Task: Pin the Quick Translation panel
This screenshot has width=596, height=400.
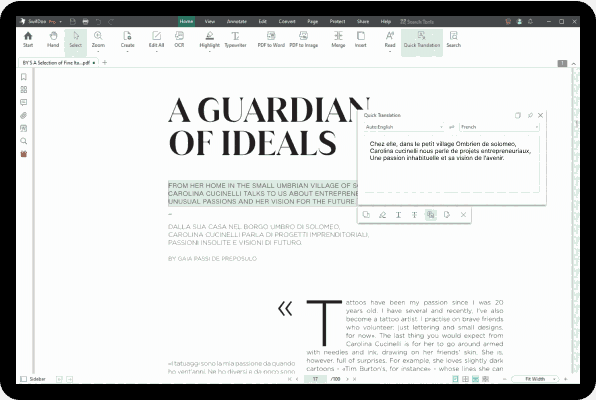Action: [x=530, y=115]
